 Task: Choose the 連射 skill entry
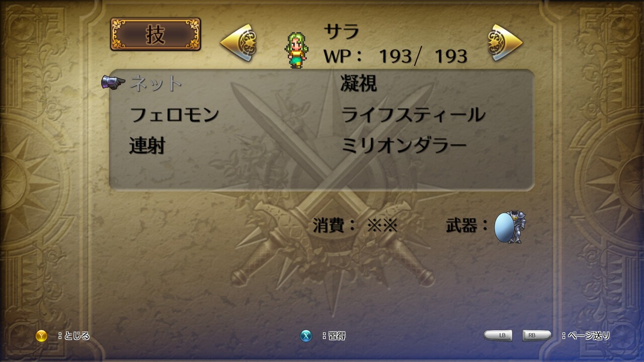[x=147, y=146]
